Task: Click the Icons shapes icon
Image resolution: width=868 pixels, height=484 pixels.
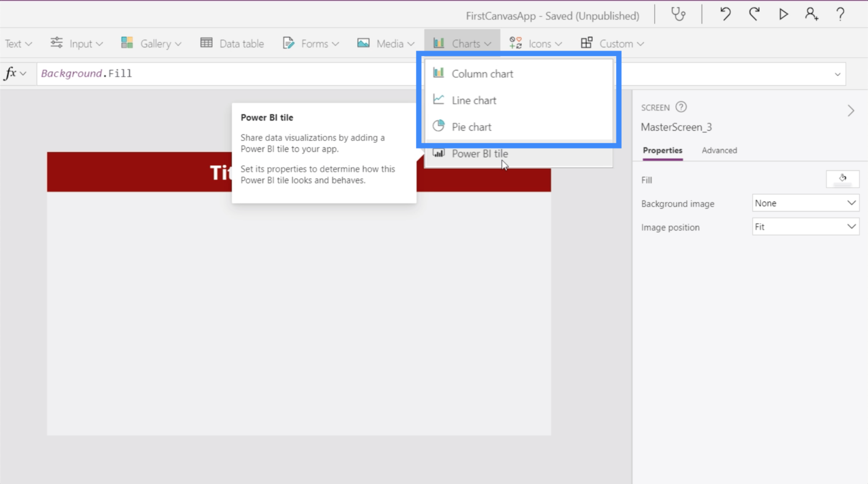Action: (x=516, y=43)
